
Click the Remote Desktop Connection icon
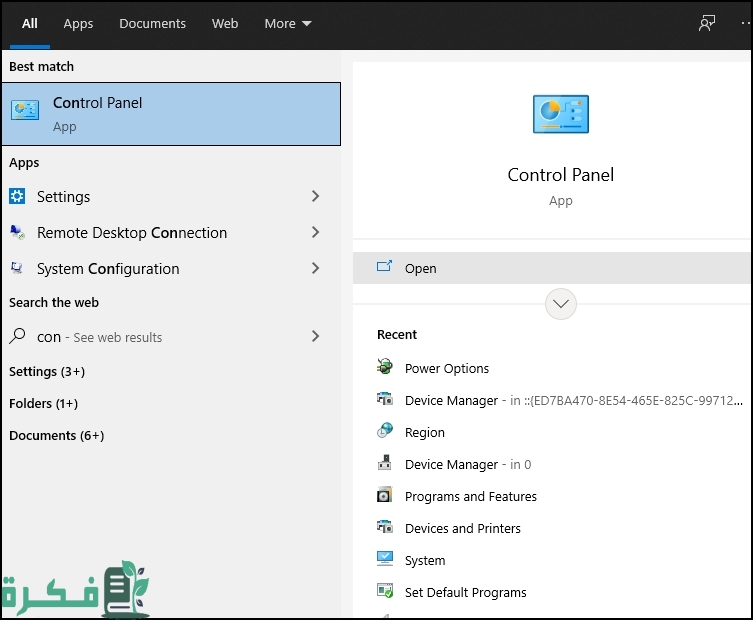18,232
